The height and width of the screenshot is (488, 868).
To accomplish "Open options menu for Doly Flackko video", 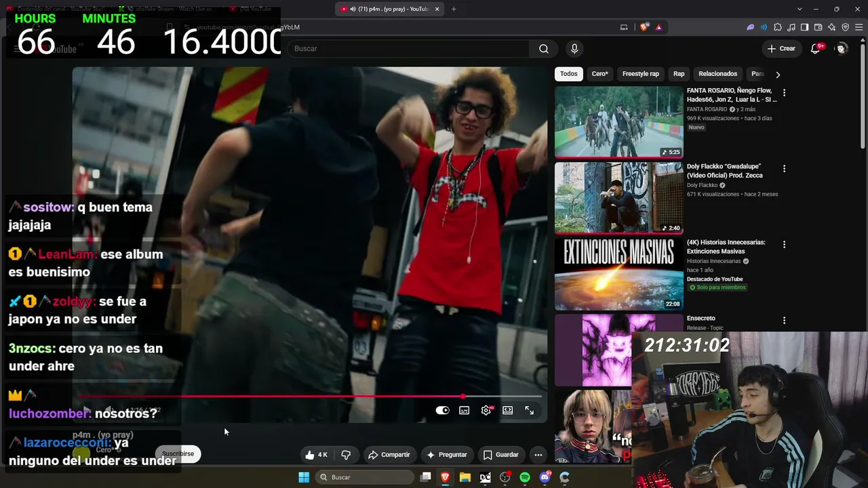I will (x=784, y=168).
